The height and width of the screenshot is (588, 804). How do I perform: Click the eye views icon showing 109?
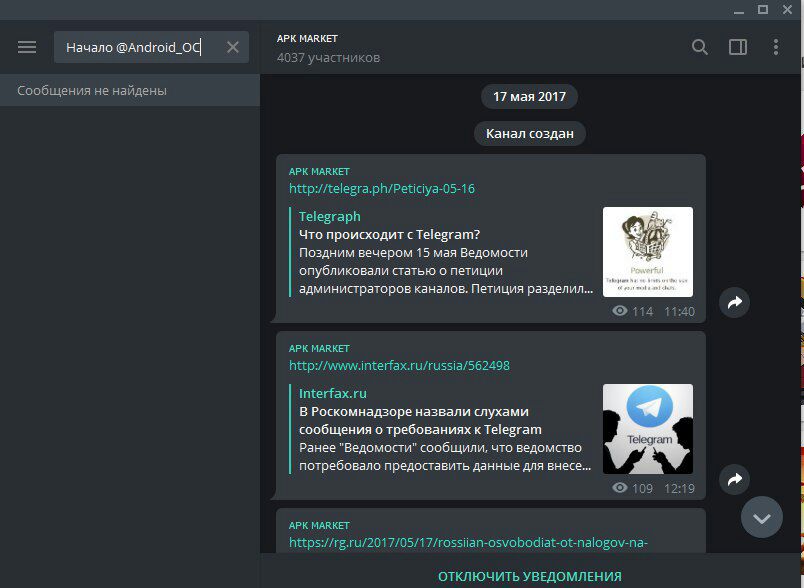[x=619, y=488]
